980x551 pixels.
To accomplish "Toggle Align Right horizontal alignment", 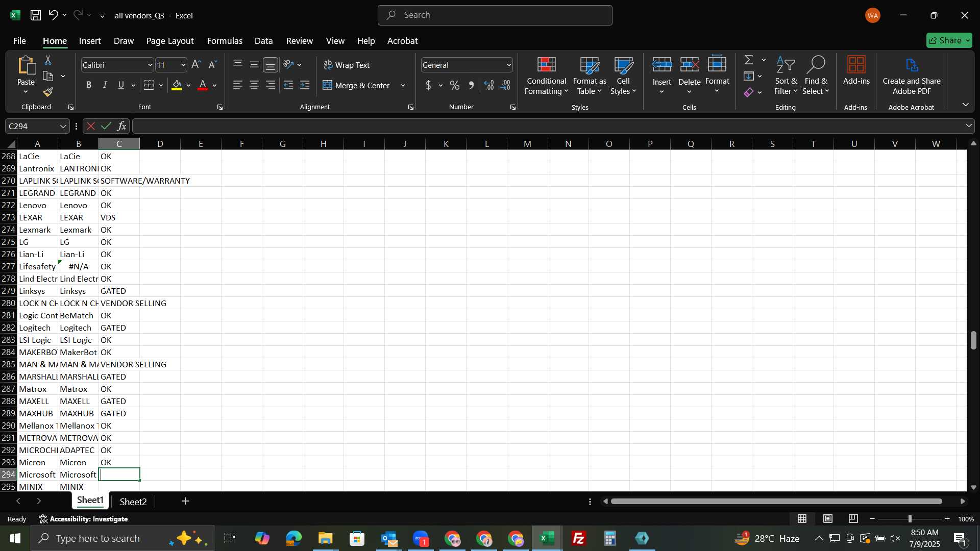I will pyautogui.click(x=271, y=86).
